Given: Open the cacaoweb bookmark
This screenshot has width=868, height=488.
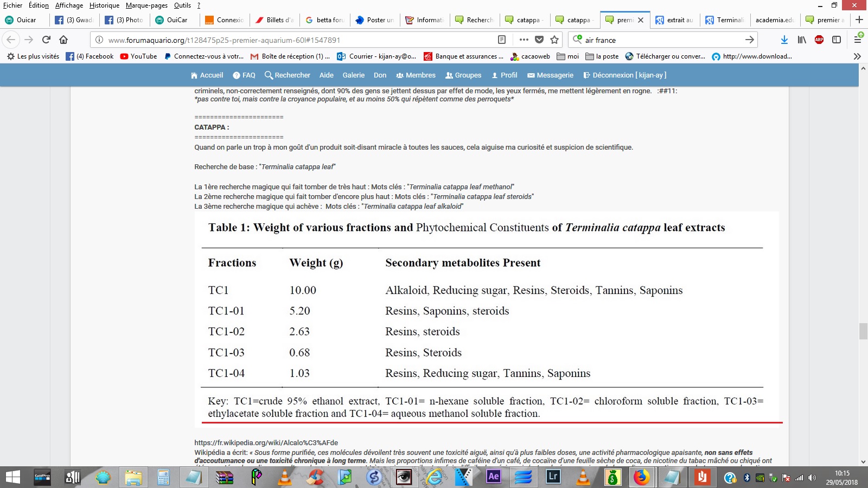Looking at the screenshot, I should [x=530, y=56].
